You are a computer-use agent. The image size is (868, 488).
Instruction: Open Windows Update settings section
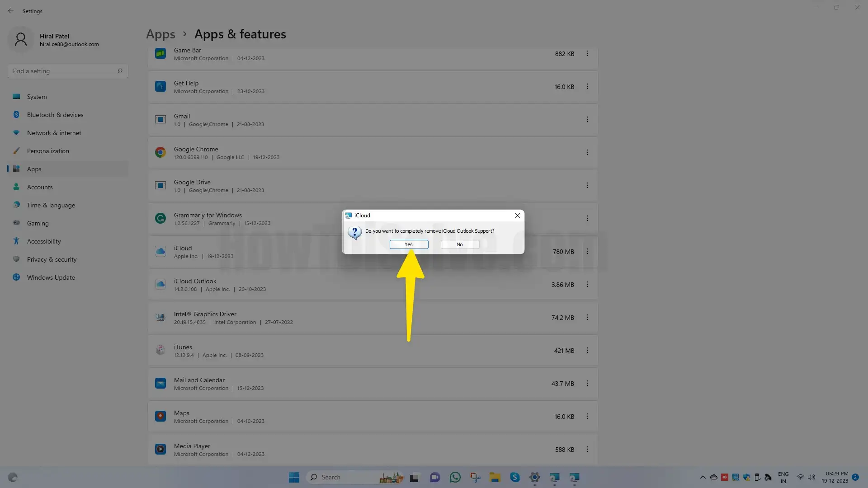click(51, 277)
